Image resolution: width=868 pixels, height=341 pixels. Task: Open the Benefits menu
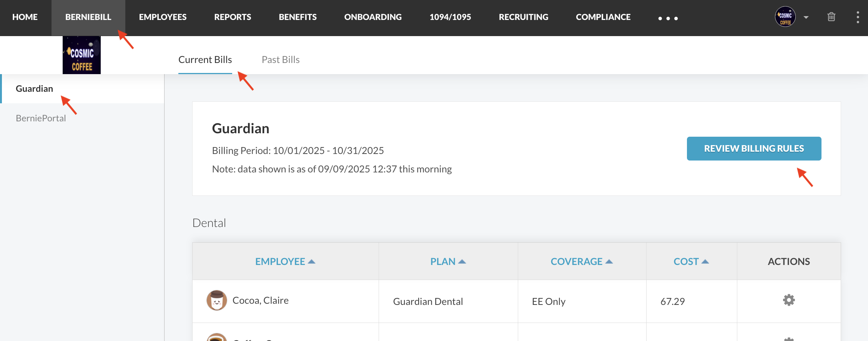(x=298, y=17)
